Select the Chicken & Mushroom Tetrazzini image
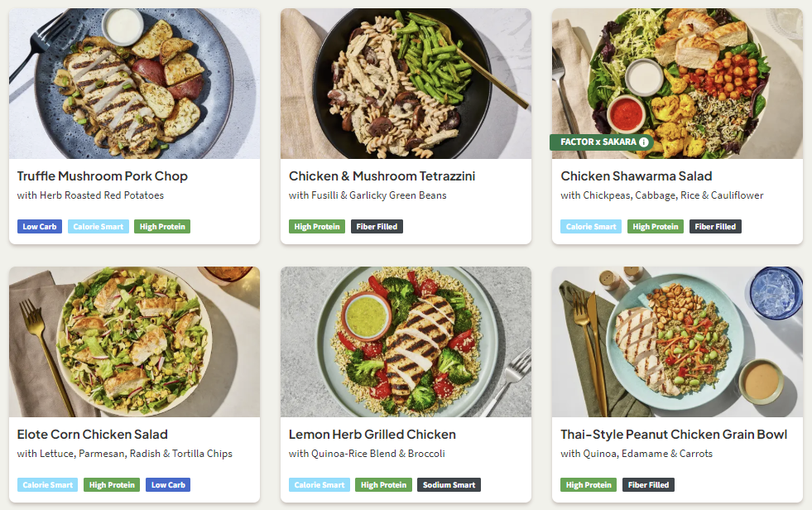The height and width of the screenshot is (510, 812). (406, 84)
